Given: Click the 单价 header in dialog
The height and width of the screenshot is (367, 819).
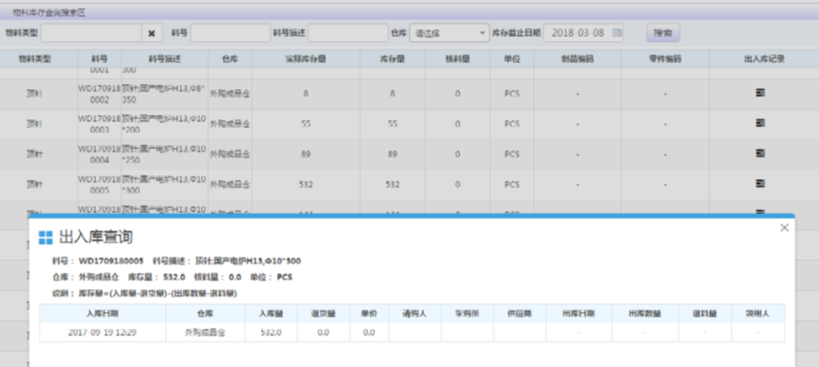Looking at the screenshot, I should coord(369,314).
